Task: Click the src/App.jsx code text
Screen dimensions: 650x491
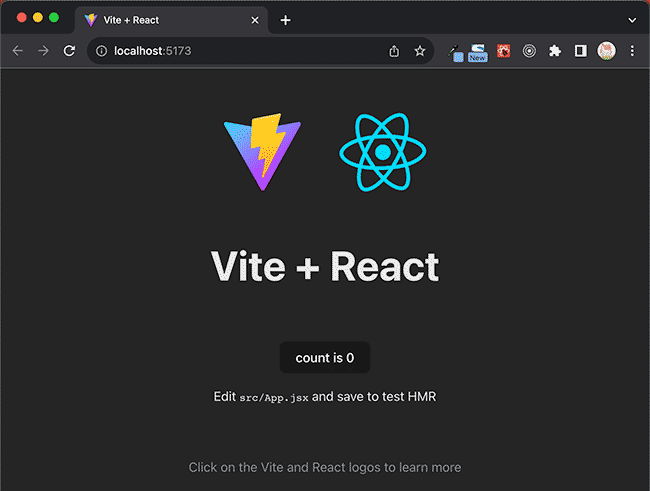Action: click(274, 398)
